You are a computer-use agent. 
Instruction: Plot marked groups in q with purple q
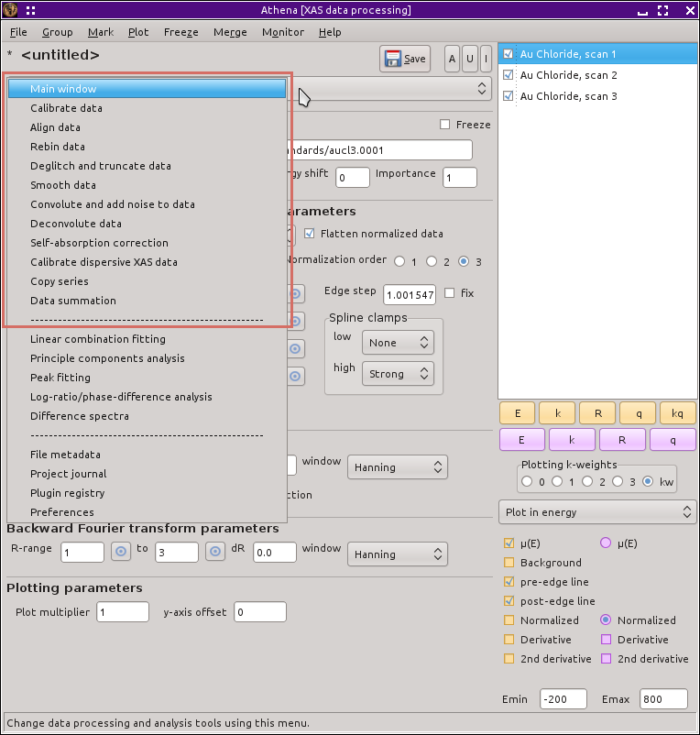pos(673,440)
